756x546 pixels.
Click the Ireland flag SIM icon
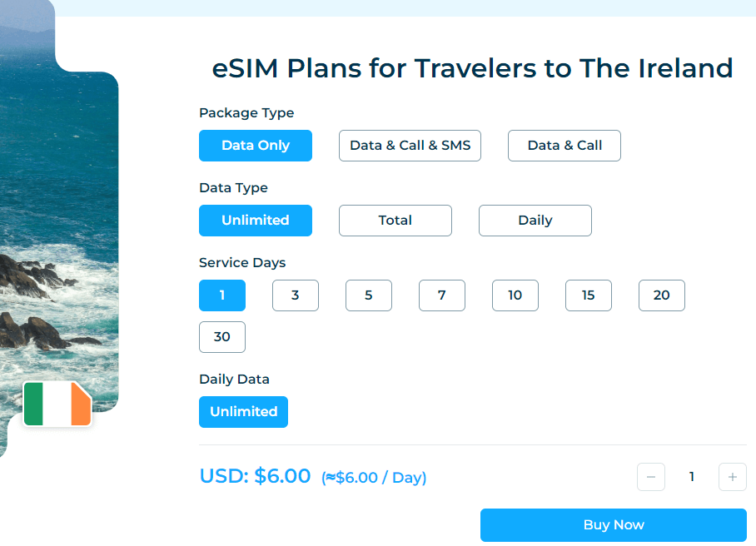(57, 404)
